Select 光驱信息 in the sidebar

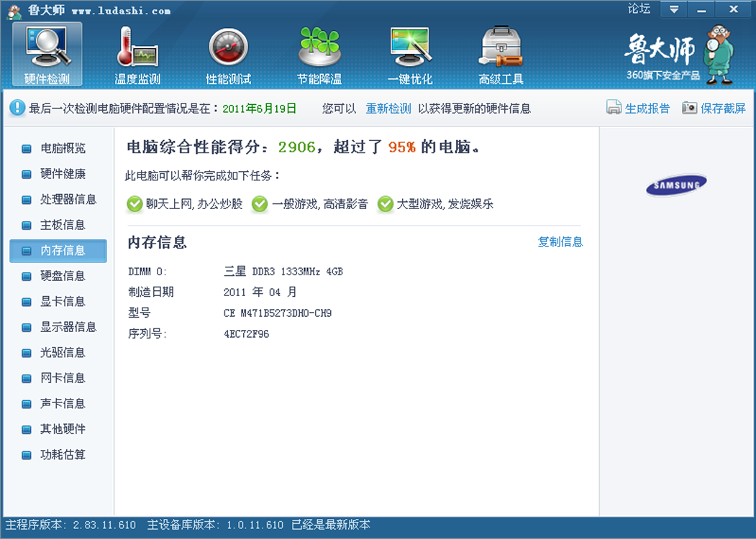coord(58,353)
